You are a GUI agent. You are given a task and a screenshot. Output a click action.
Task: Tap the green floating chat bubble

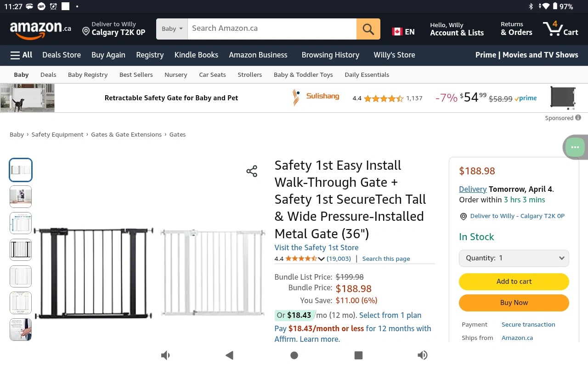[575, 148]
